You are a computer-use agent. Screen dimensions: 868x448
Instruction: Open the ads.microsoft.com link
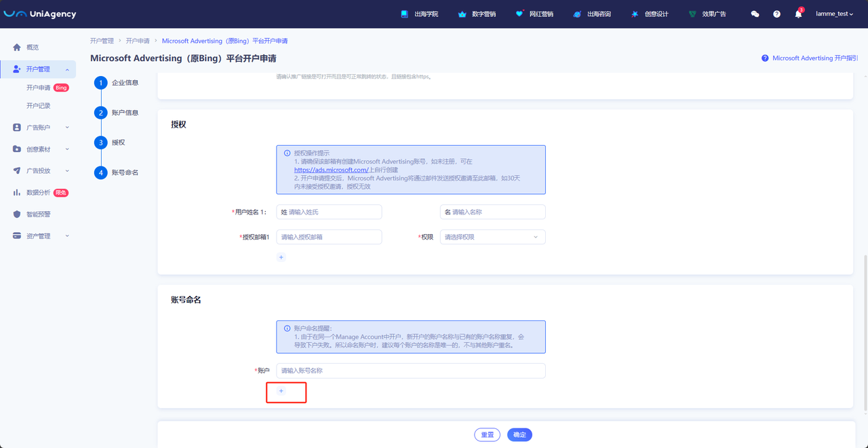tap(331, 170)
